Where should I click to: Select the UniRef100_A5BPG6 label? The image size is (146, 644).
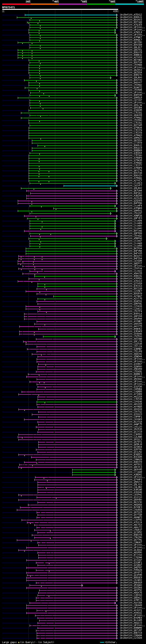coord(131,239)
